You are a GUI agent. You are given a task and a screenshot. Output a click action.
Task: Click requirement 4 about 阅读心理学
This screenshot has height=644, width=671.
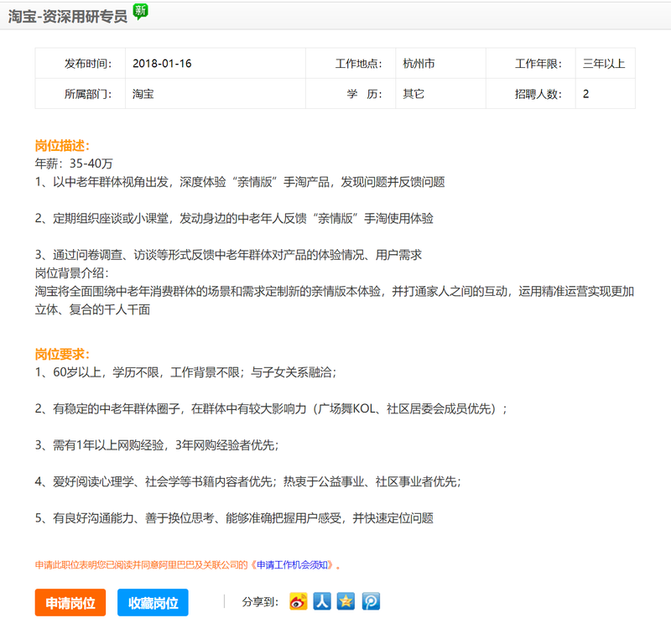[247, 481]
